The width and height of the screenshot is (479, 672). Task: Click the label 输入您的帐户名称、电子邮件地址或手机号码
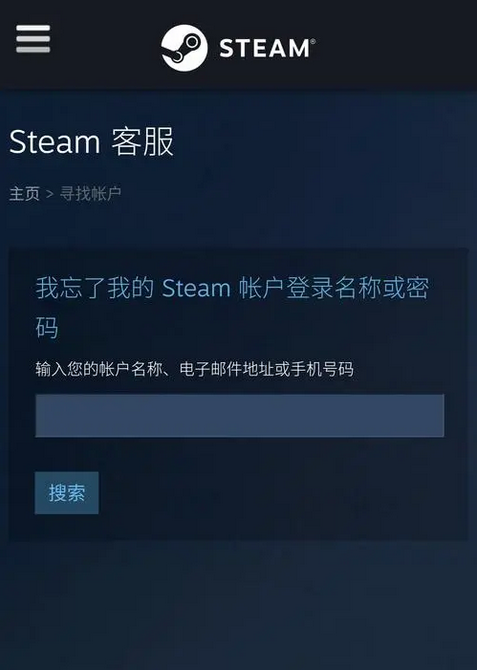[195, 369]
